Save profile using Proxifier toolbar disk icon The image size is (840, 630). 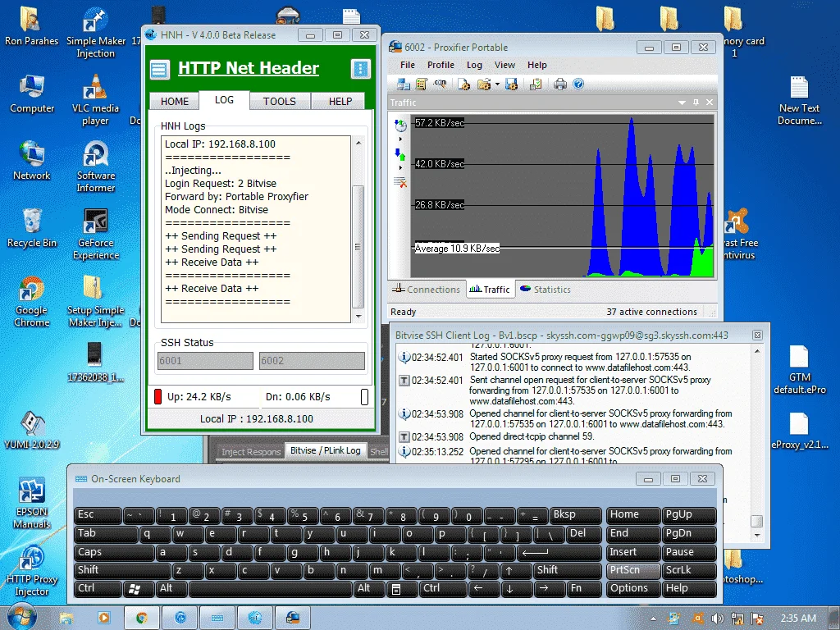tap(511, 84)
